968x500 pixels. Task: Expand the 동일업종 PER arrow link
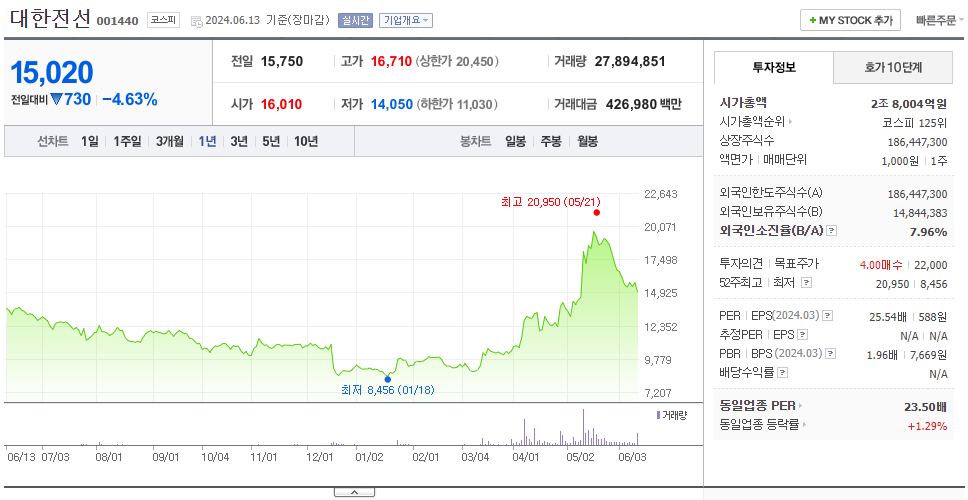(801, 406)
